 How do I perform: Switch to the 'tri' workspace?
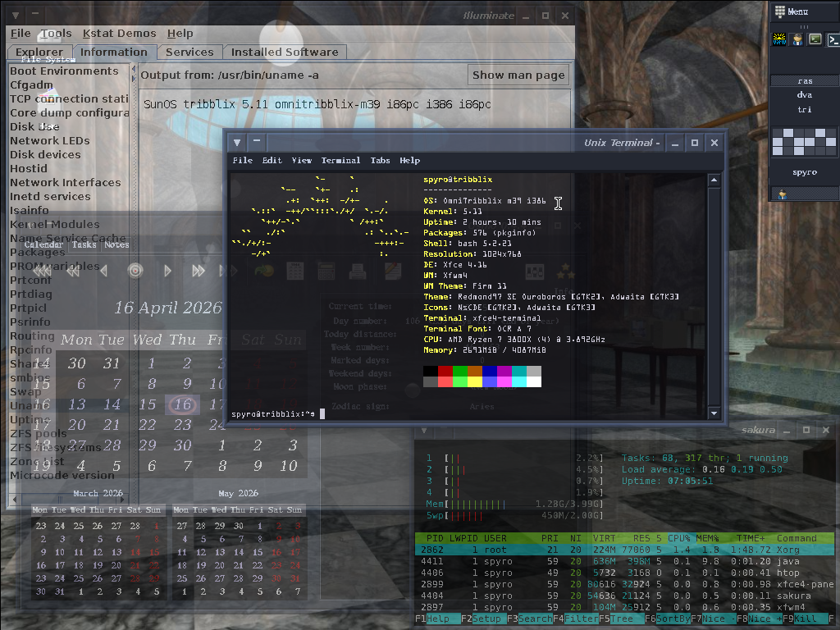click(x=804, y=109)
